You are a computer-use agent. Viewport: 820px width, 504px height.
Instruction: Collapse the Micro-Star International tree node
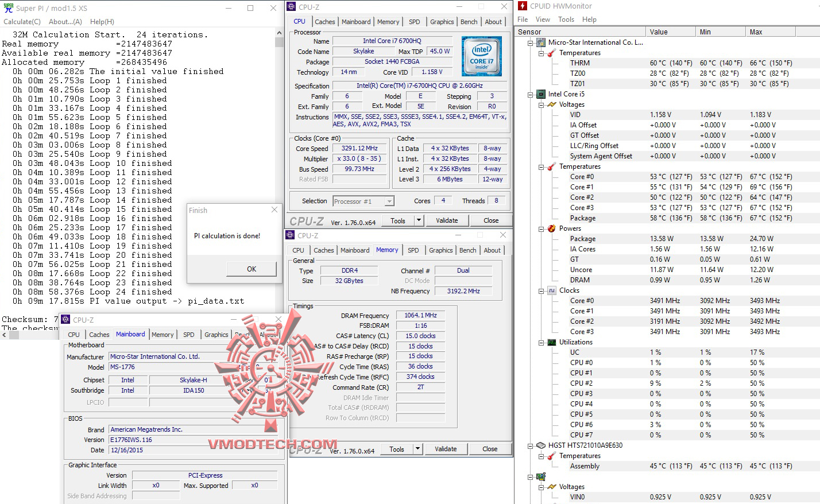click(531, 42)
